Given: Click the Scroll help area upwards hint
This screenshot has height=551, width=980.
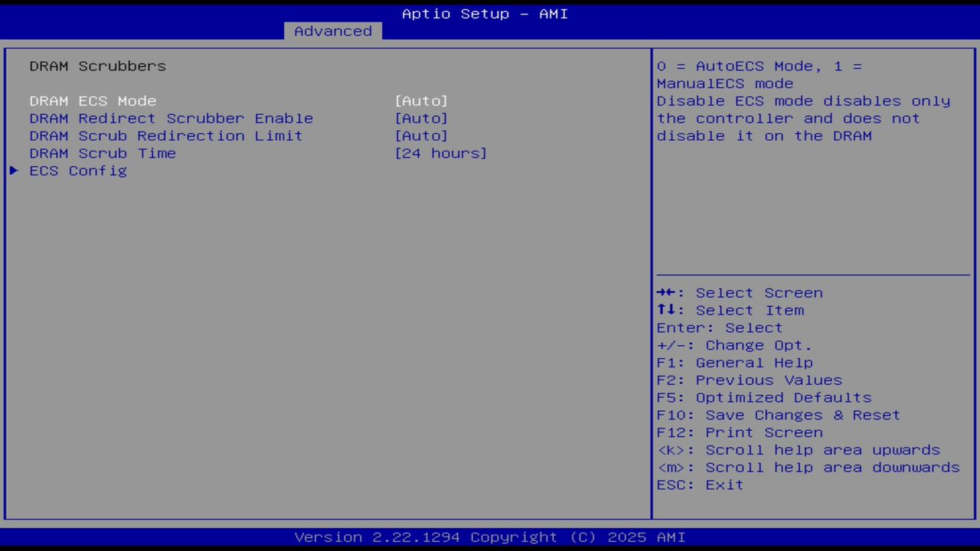Looking at the screenshot, I should tap(799, 449).
